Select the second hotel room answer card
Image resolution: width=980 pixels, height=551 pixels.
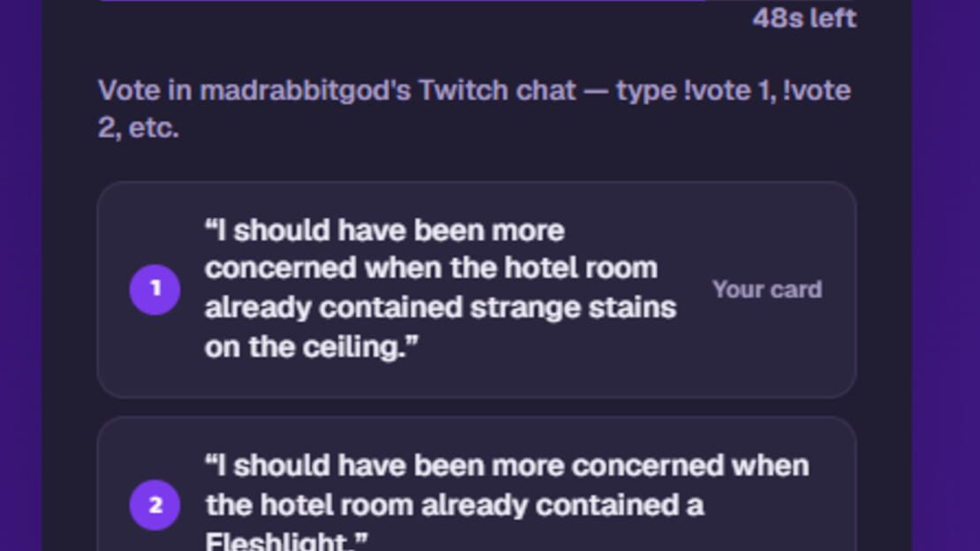[x=476, y=484]
